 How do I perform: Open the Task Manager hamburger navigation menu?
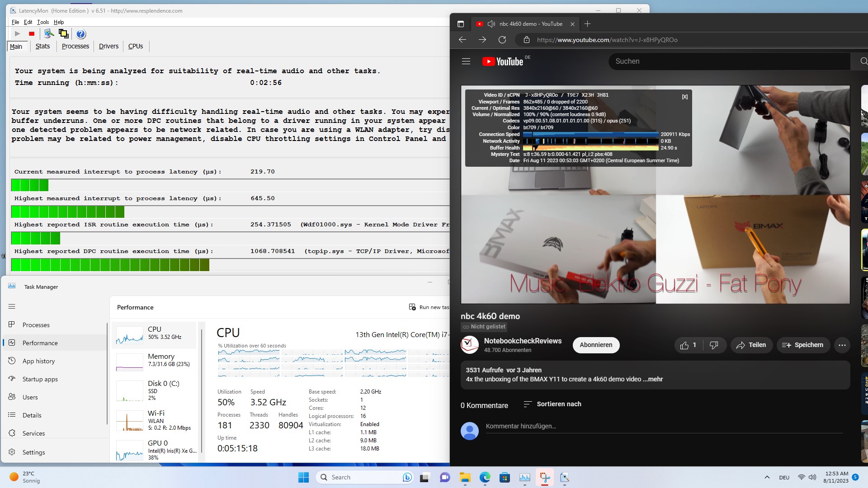[12, 307]
